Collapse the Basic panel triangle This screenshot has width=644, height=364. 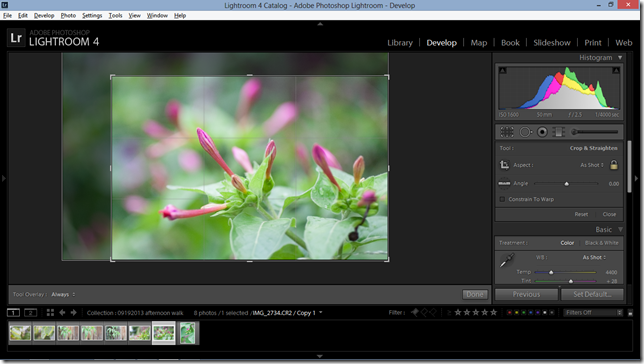coord(620,229)
